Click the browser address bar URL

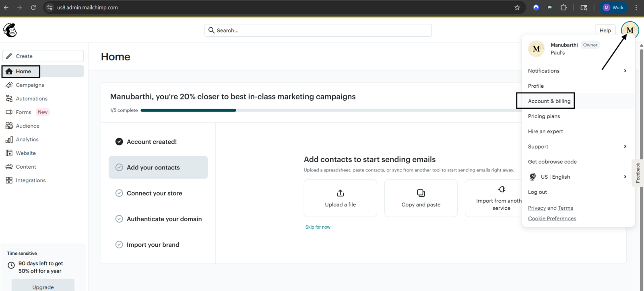click(87, 8)
